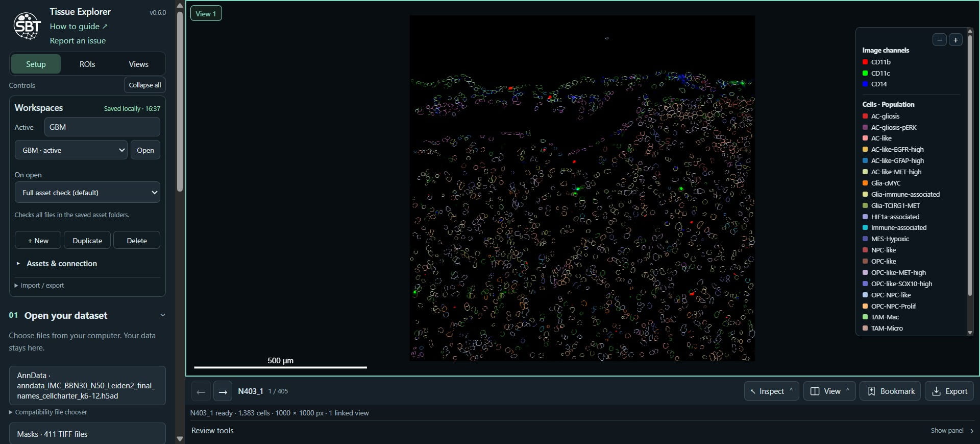This screenshot has height=444, width=980.
Task: Click the Collapse all button
Action: 145,85
